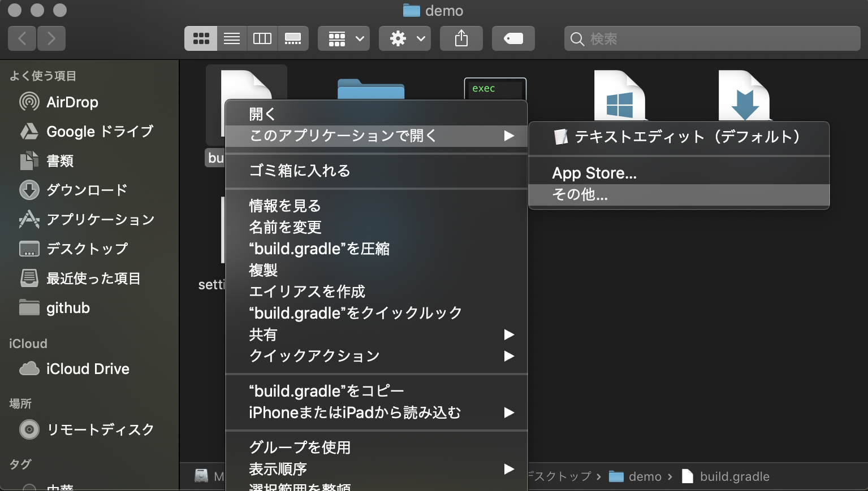
Task: Open アプリケーション in the sidebar
Action: tap(87, 220)
